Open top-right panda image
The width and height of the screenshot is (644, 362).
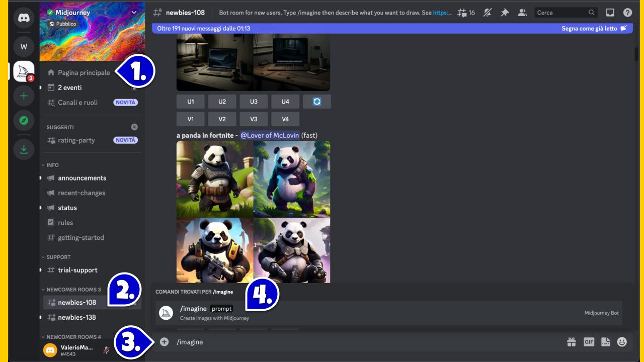292,179
